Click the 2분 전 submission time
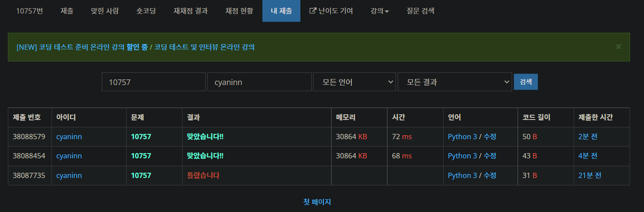 pyautogui.click(x=588, y=137)
